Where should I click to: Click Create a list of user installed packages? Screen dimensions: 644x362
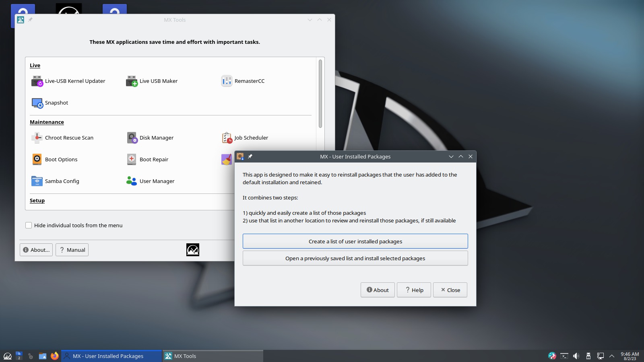click(355, 241)
